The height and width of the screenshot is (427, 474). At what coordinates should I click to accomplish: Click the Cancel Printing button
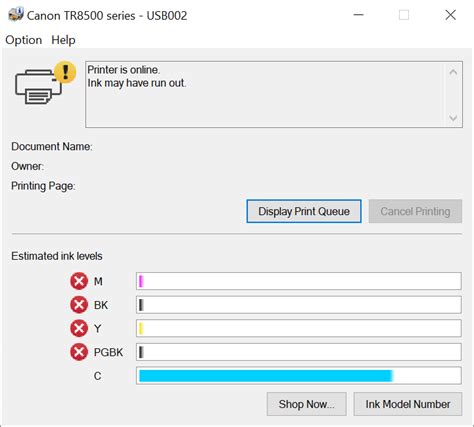415,211
